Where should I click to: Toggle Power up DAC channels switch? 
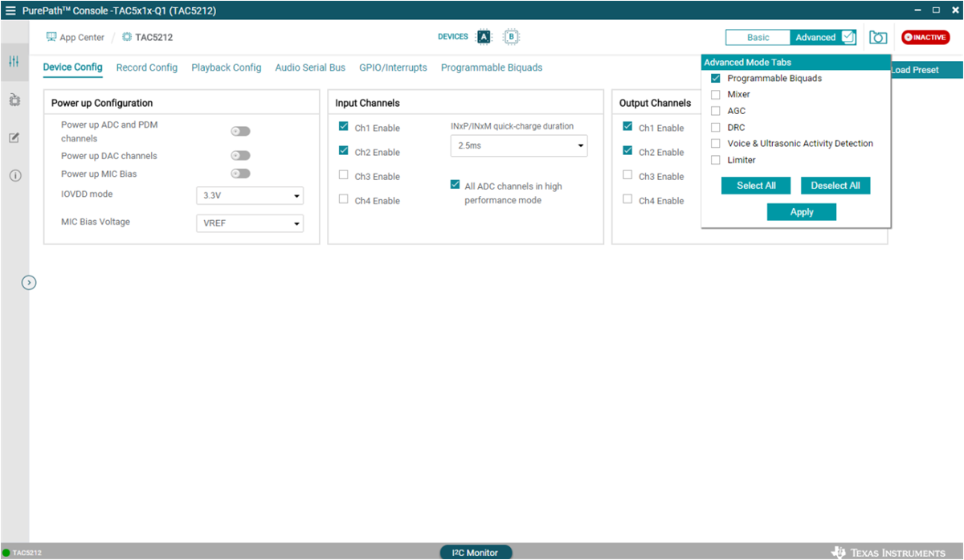coord(240,156)
